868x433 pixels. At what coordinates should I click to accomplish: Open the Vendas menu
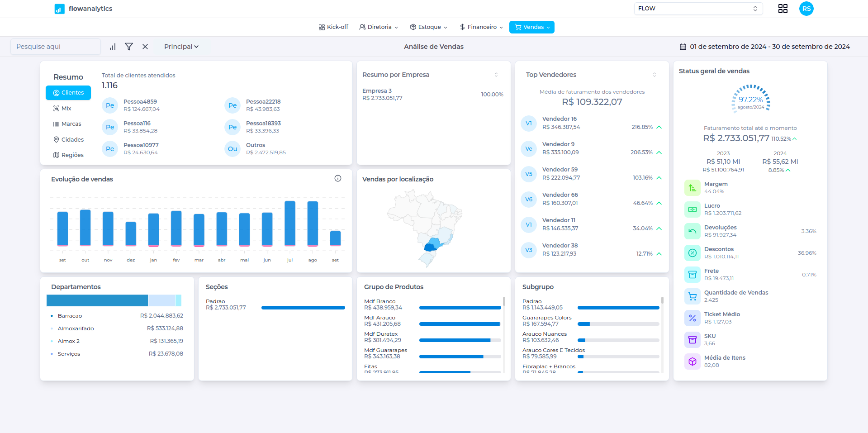click(532, 27)
